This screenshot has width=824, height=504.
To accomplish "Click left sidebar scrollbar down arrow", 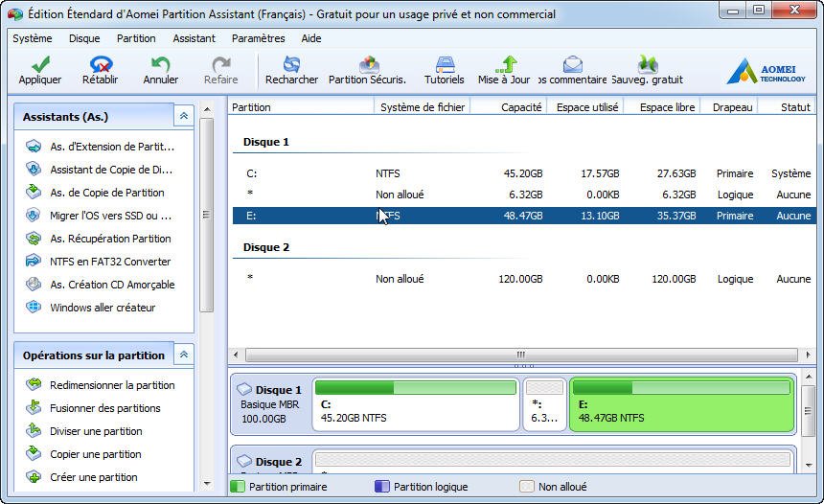I will point(207,484).
